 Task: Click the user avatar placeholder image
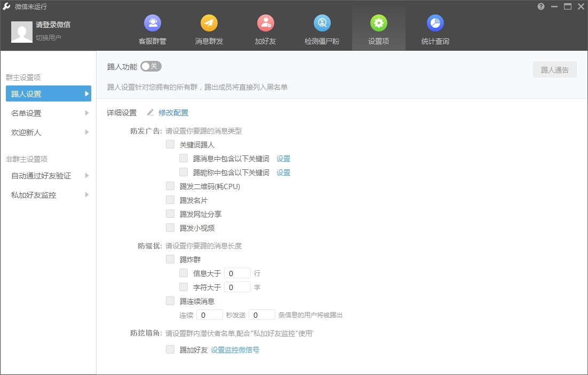coord(21,32)
